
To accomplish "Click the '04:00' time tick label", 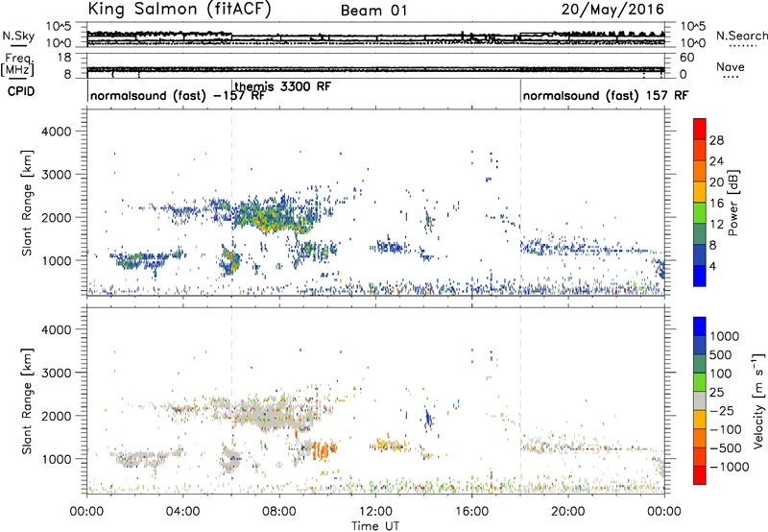I will pyautogui.click(x=182, y=512).
